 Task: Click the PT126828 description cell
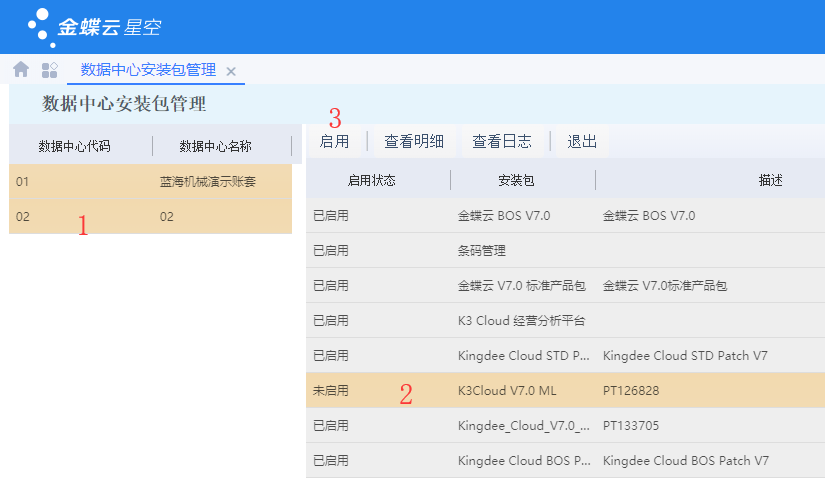tap(631, 391)
